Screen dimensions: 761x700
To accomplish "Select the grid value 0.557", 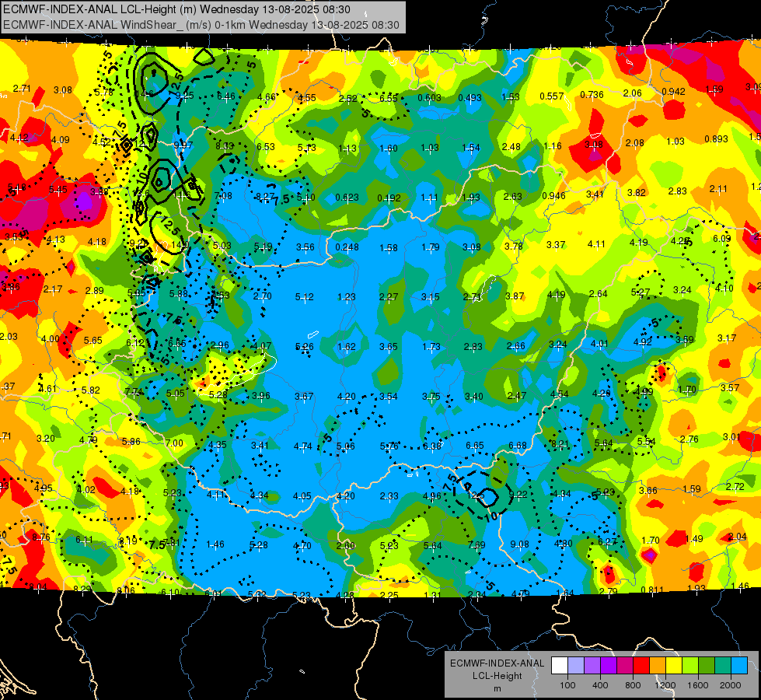I will [x=552, y=96].
